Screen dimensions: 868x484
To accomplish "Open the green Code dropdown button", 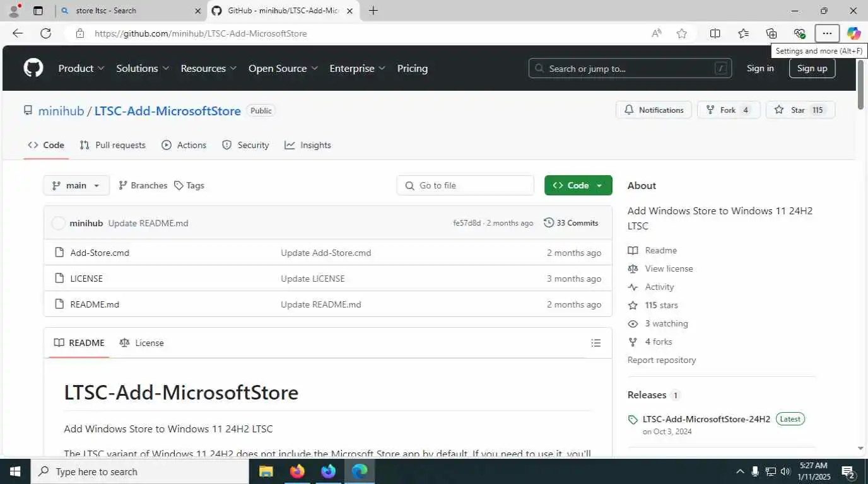I will coord(578,185).
